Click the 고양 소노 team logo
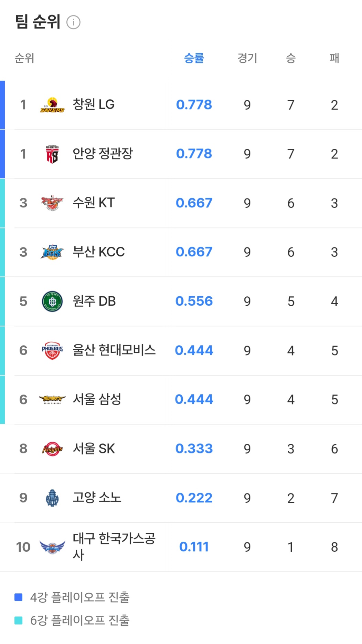This screenshot has width=362, height=644. pos(52,498)
